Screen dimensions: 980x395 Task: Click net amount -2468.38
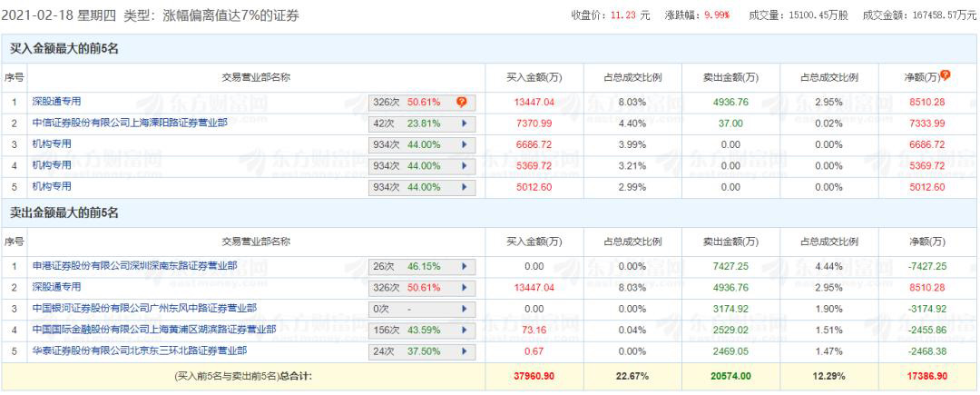927,351
